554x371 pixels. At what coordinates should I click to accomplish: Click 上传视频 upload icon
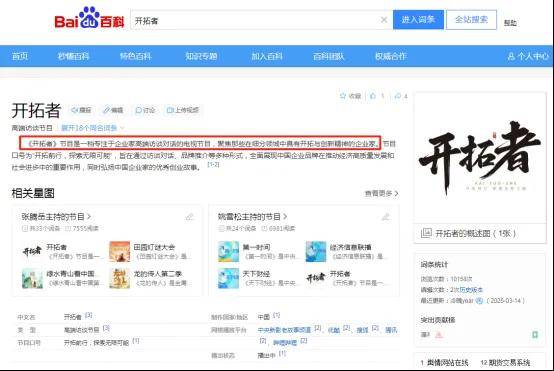(183, 110)
